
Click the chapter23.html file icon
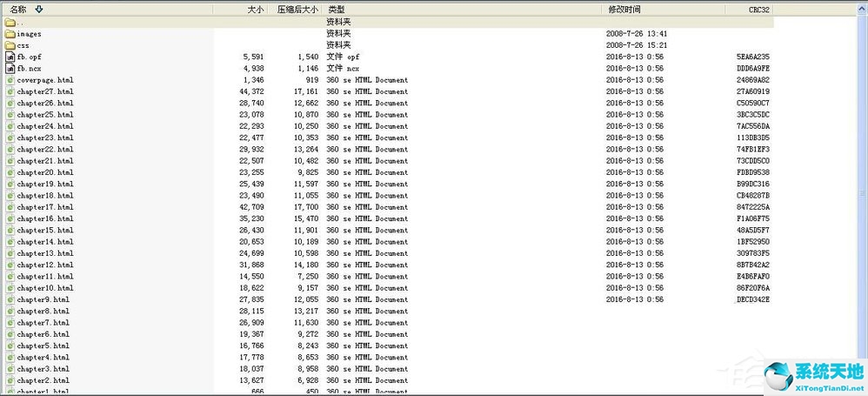pyautogui.click(x=10, y=138)
